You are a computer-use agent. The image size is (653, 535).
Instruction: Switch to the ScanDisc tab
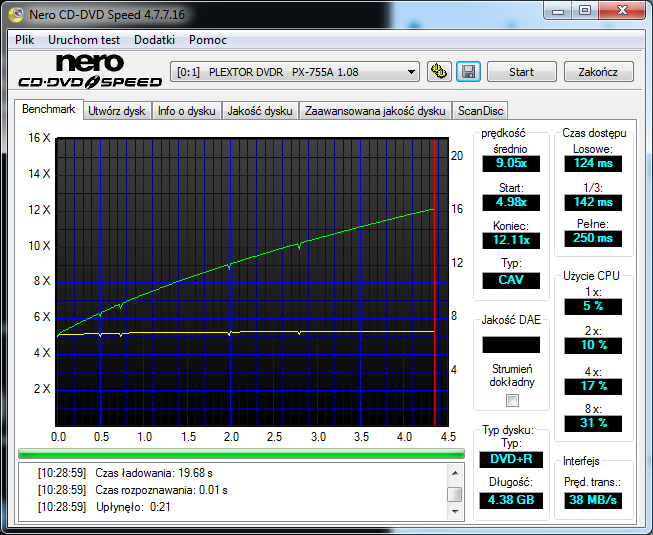(x=480, y=111)
